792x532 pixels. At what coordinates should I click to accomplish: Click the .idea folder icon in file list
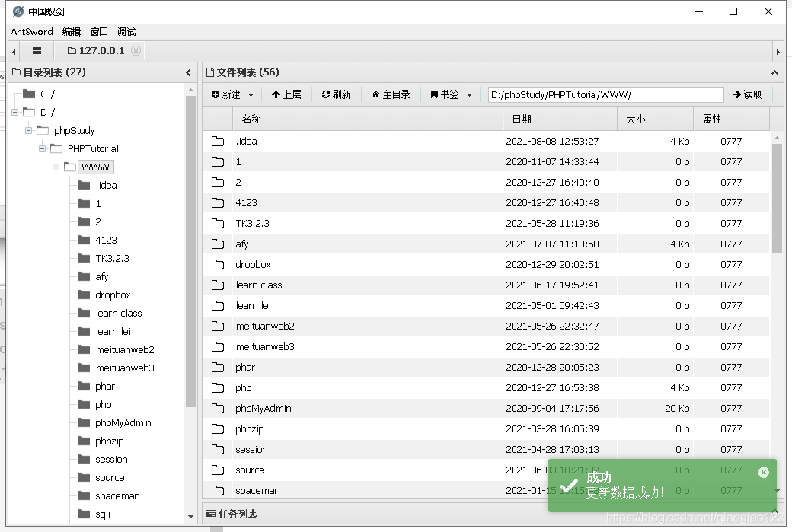pyautogui.click(x=218, y=141)
